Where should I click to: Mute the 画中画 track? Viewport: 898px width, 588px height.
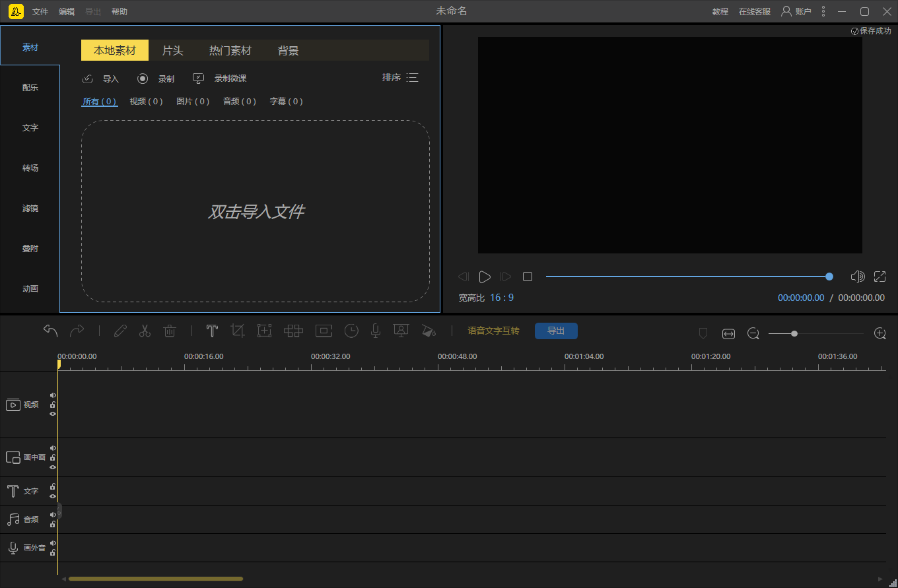pyautogui.click(x=53, y=448)
